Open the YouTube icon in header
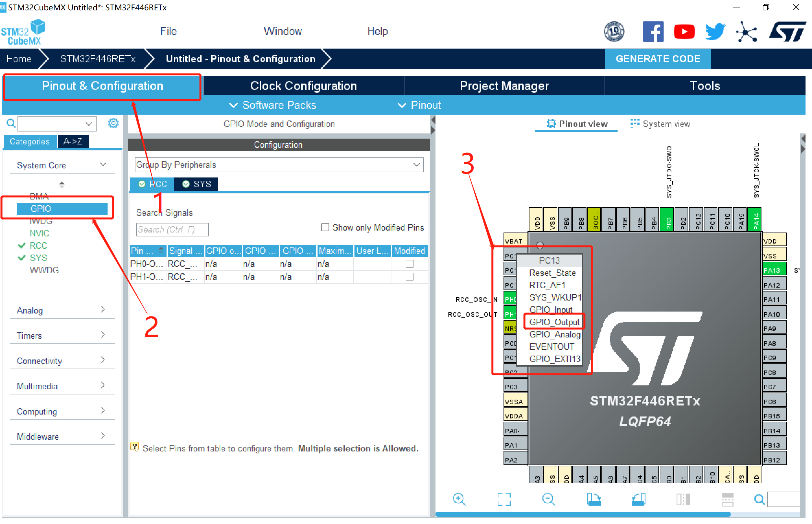This screenshot has height=524, width=812. 684,32
